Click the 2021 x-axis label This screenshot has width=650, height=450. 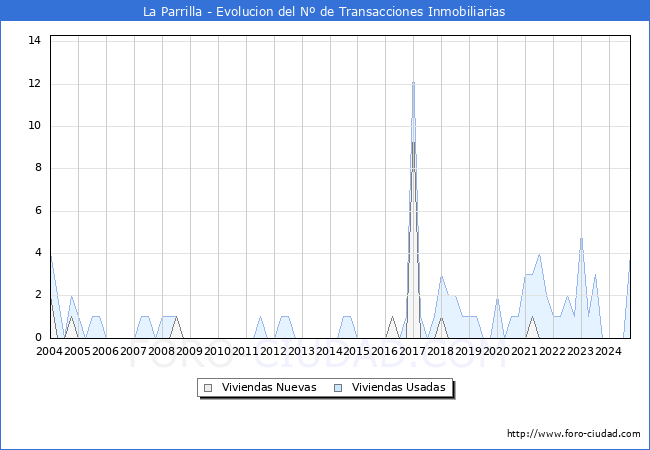click(x=524, y=351)
